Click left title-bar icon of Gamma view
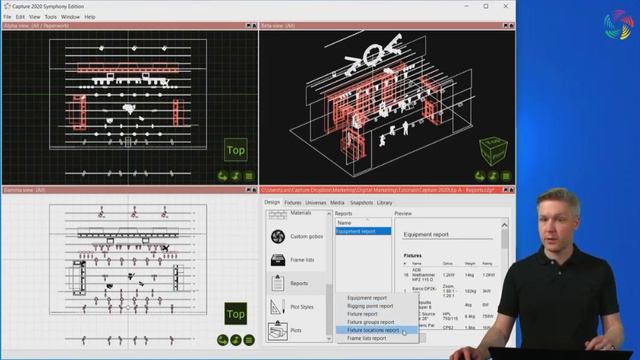640x360 pixels. pos(248,190)
